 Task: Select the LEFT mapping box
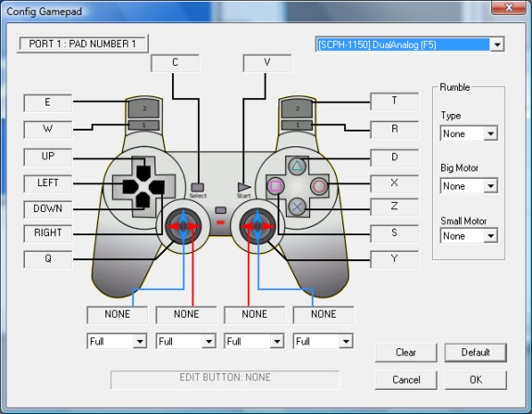48,183
